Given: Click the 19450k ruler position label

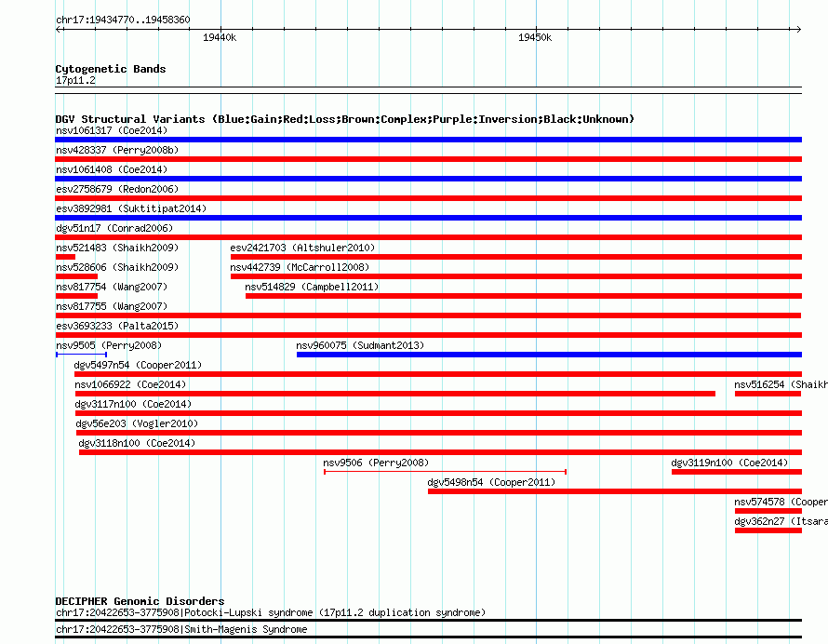Looking at the screenshot, I should (x=535, y=37).
